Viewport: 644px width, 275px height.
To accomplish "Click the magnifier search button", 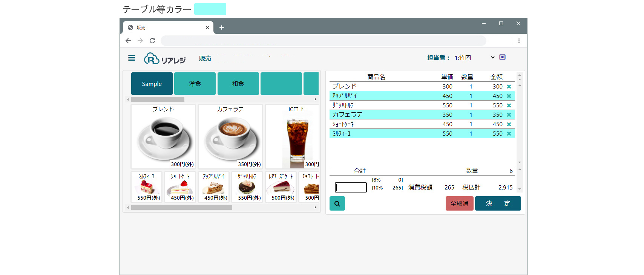I will (337, 203).
